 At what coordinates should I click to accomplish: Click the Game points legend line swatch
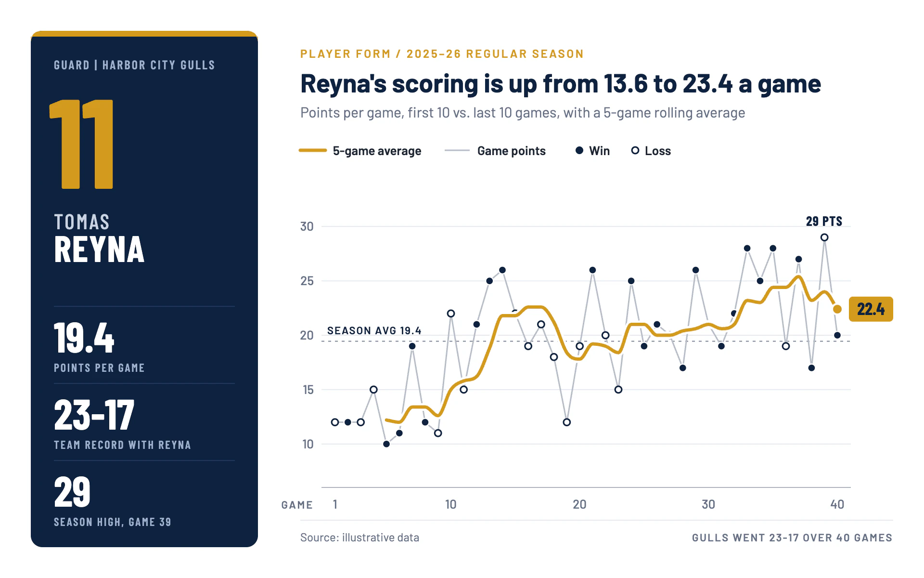click(x=457, y=151)
